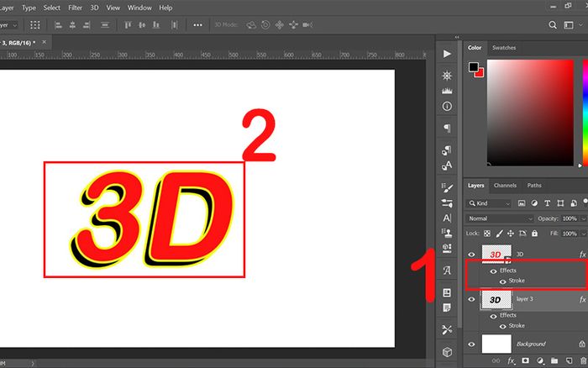Screen dimensions: 588x368
Task: Open the Character Styles panel icon
Action: (447, 166)
